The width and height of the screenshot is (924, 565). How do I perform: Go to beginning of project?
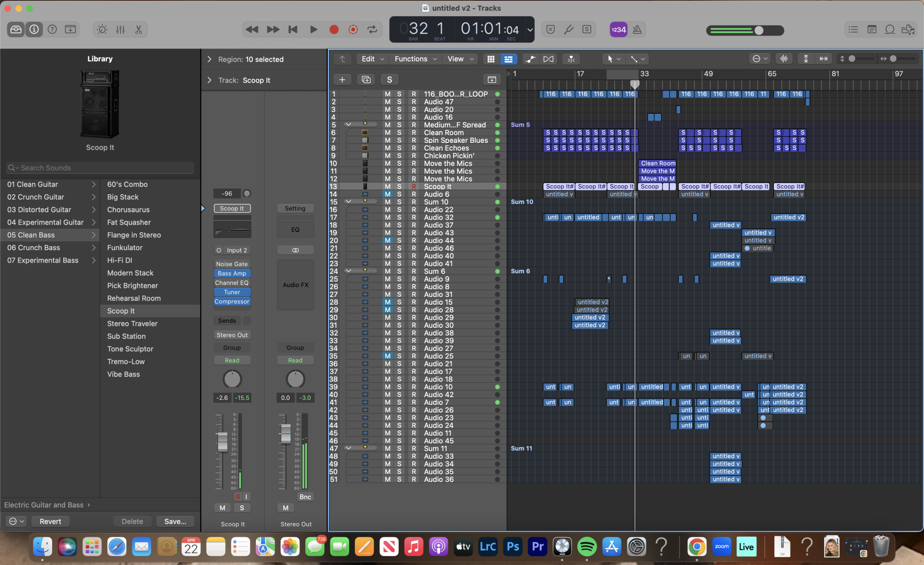click(293, 30)
